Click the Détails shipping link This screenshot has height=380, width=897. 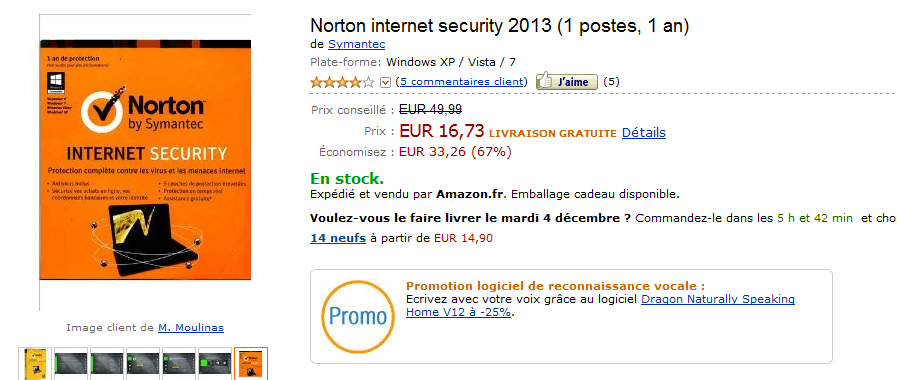(644, 133)
